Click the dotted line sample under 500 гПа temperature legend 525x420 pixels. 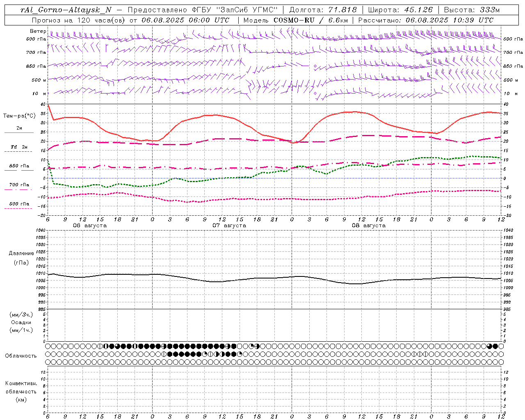click(18, 208)
